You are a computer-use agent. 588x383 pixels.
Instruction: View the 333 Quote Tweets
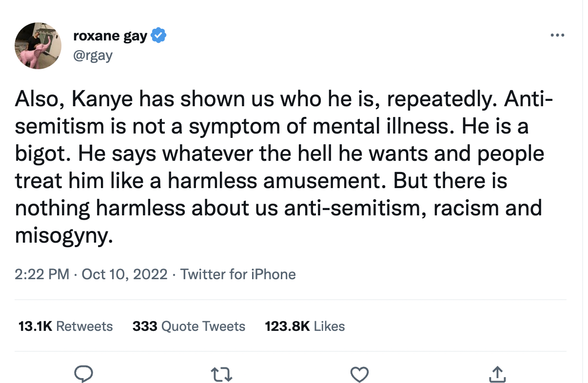click(x=189, y=326)
